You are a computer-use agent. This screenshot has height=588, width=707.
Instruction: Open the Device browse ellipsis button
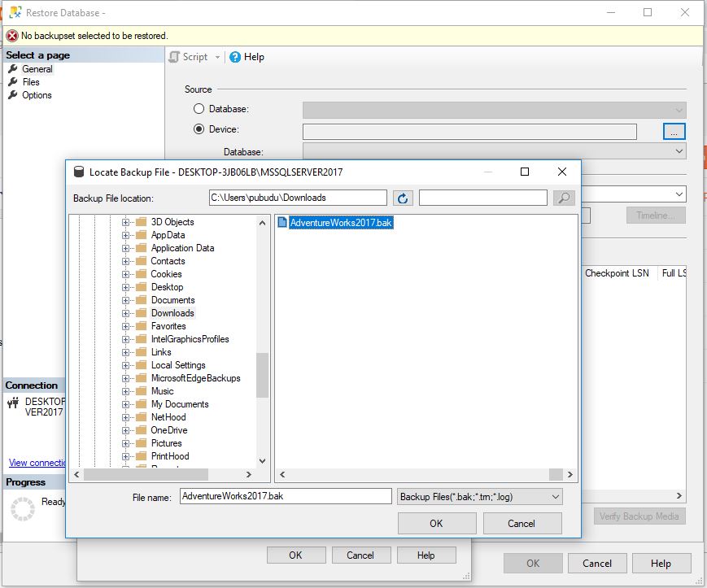[673, 131]
